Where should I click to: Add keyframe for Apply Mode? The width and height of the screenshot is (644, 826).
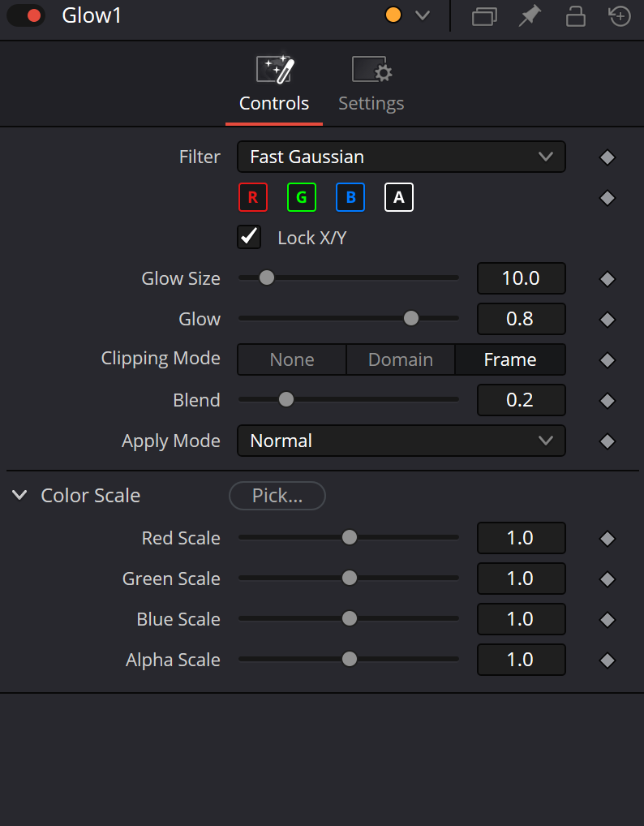[x=608, y=441]
